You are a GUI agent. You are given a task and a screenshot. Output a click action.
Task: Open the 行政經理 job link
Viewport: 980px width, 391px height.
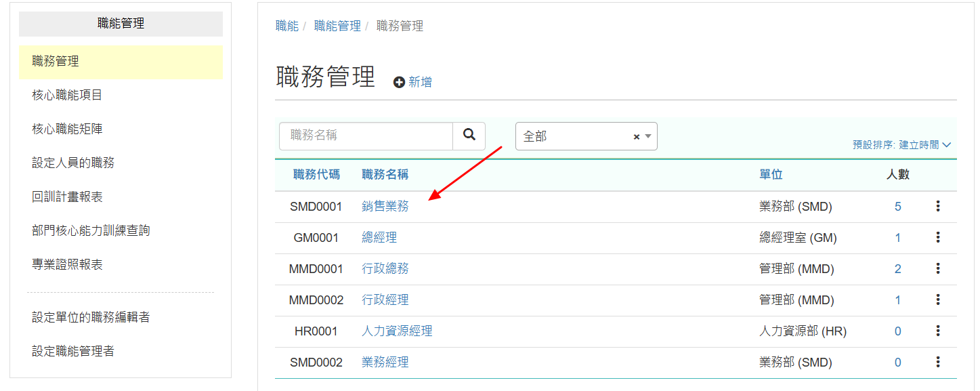click(385, 300)
